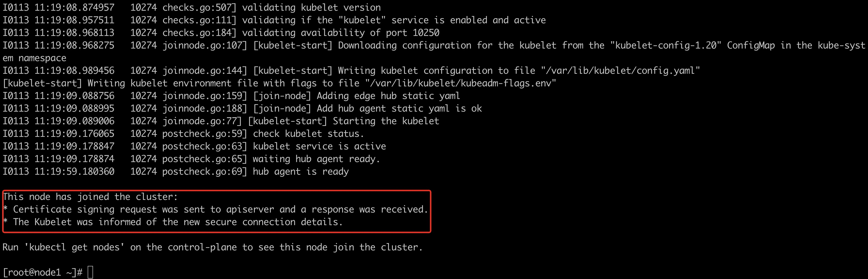Image resolution: width=868 pixels, height=279 pixels.
Task: Click the 'Certificate signing request was sent' line
Action: coord(216,210)
